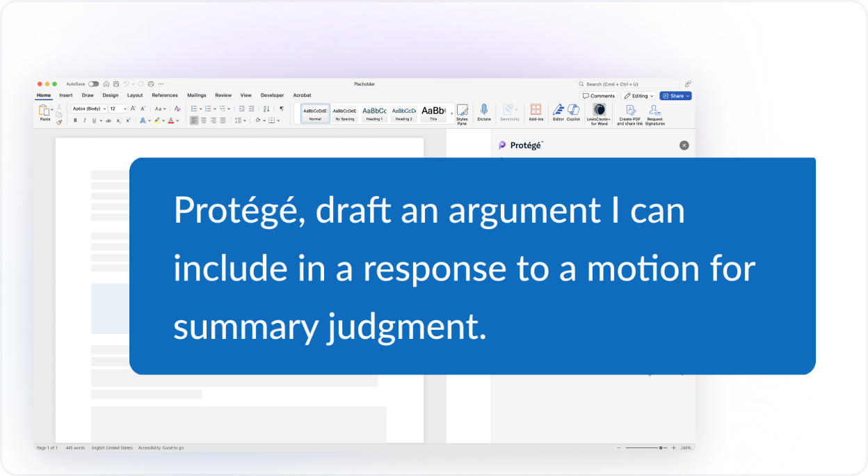The width and height of the screenshot is (868, 476).
Task: Align text left
Action: point(194,120)
